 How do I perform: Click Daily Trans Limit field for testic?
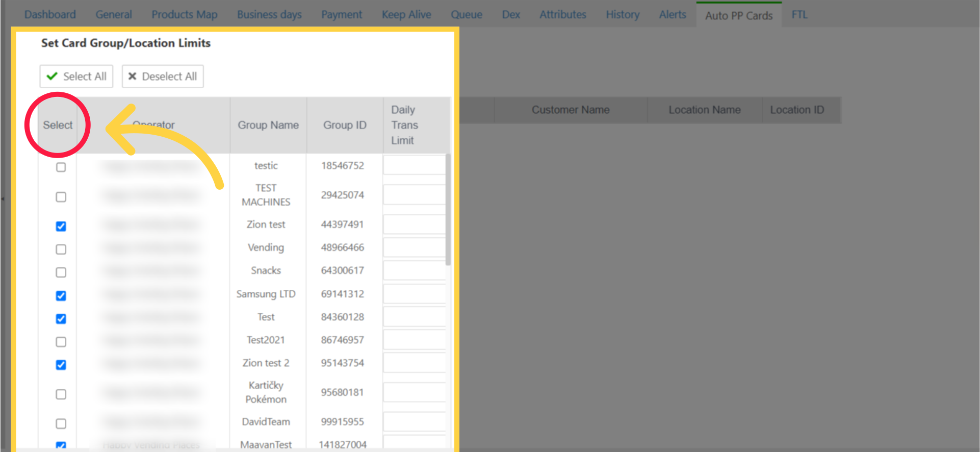click(414, 166)
